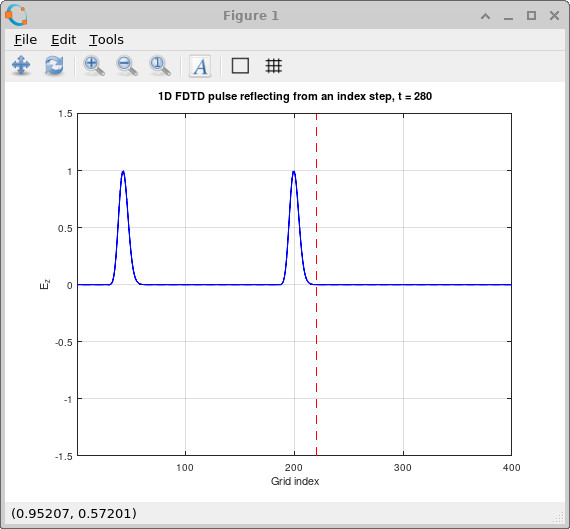Enable the Insert Text tool
570x529 pixels.
(x=200, y=66)
